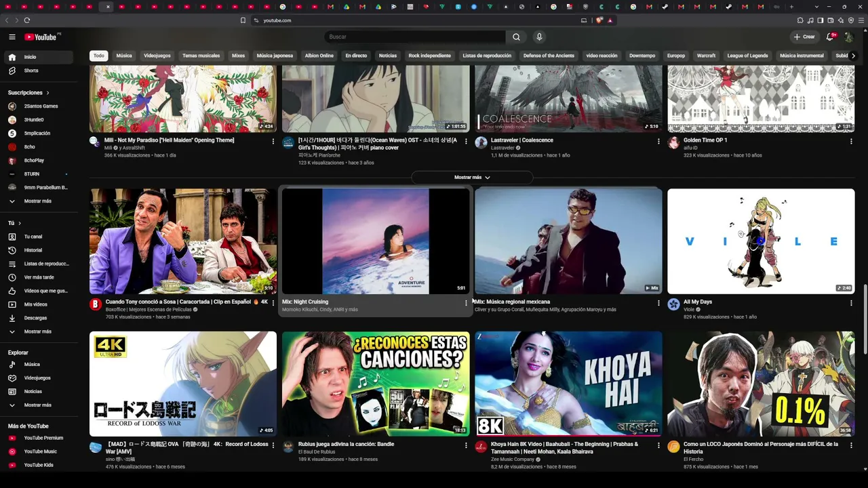
Task: Open the YouTube hamburger guide menu
Action: click(x=12, y=37)
